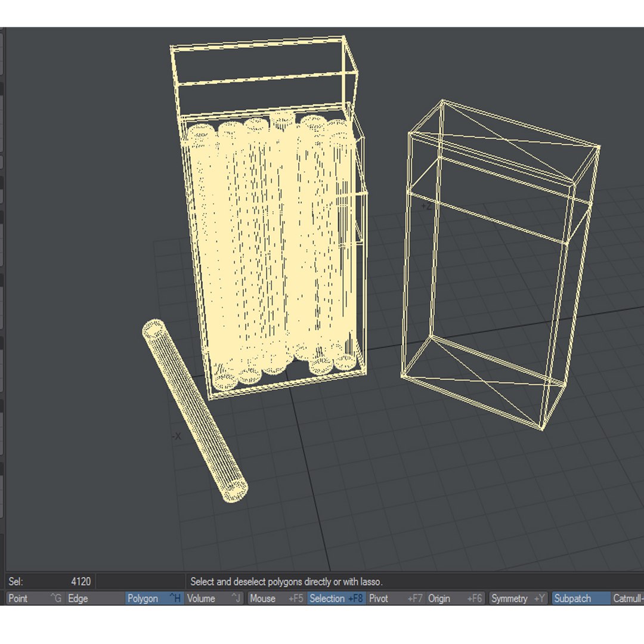Viewport: 644px width, 644px height.
Task: Click the empty field beside Sel count
Action: point(141,581)
